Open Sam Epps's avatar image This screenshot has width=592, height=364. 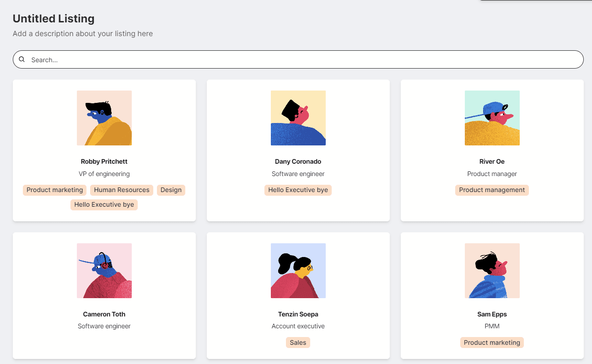pos(492,271)
